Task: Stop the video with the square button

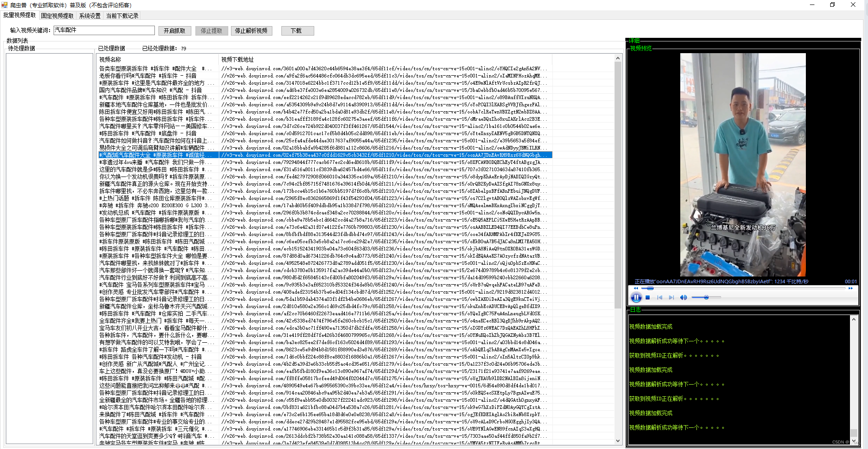Action: pyautogui.click(x=648, y=297)
